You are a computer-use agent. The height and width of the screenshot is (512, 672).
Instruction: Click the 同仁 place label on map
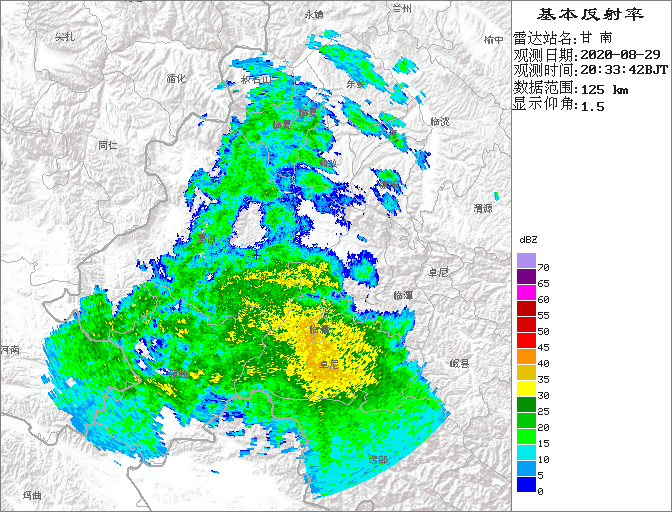[108, 145]
